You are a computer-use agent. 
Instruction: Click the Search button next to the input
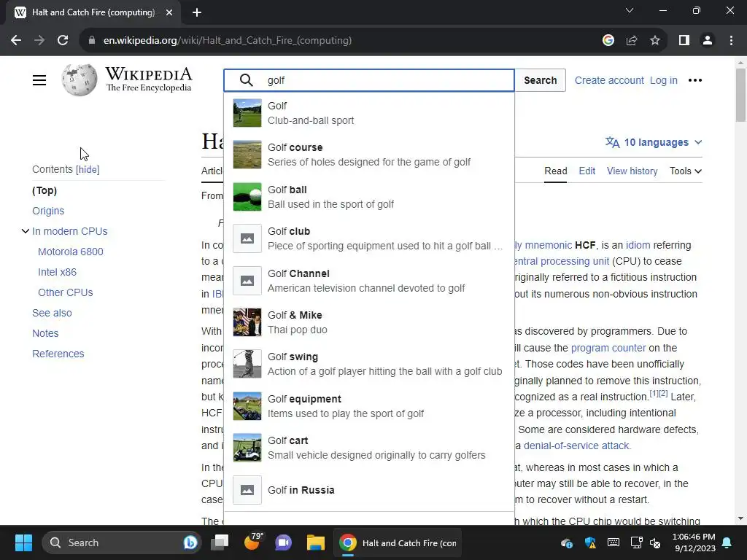[541, 80]
